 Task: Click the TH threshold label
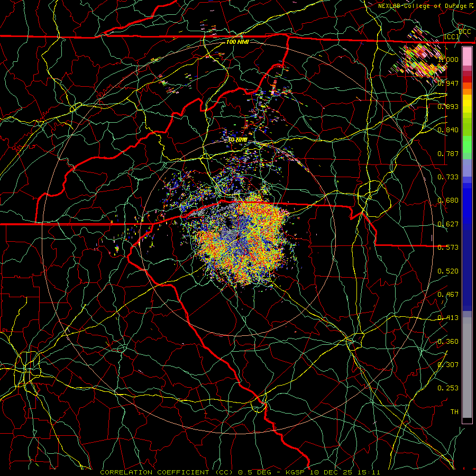pos(454,411)
